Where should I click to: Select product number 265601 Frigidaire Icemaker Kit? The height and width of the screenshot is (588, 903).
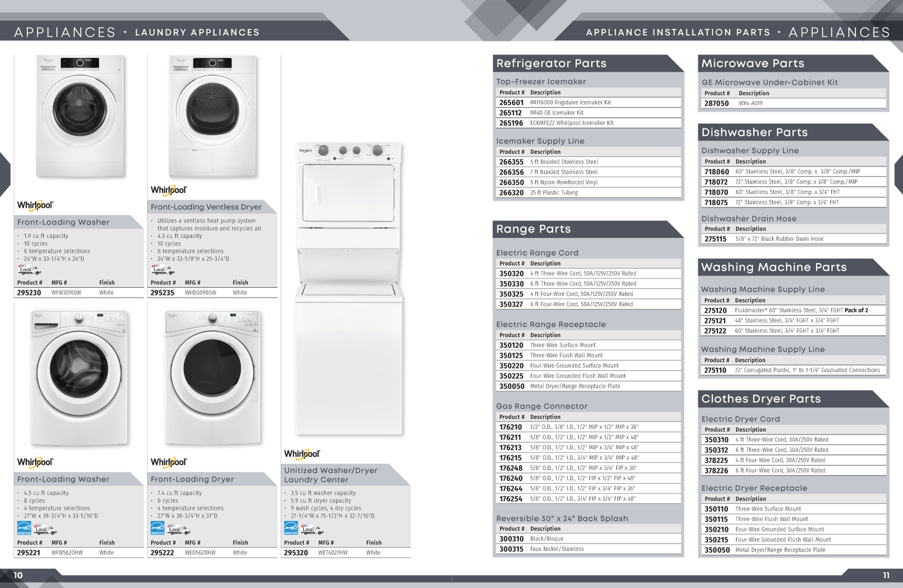click(x=511, y=103)
